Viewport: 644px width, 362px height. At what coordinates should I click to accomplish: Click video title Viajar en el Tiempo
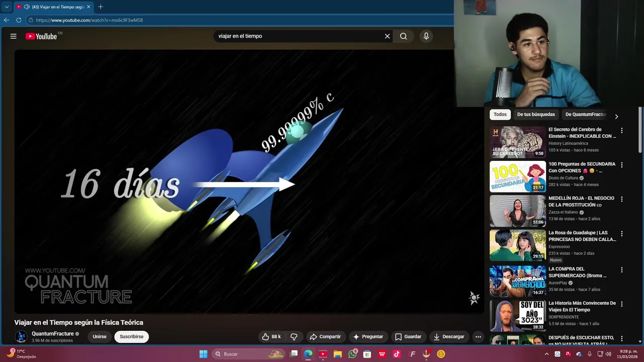[x=79, y=323]
